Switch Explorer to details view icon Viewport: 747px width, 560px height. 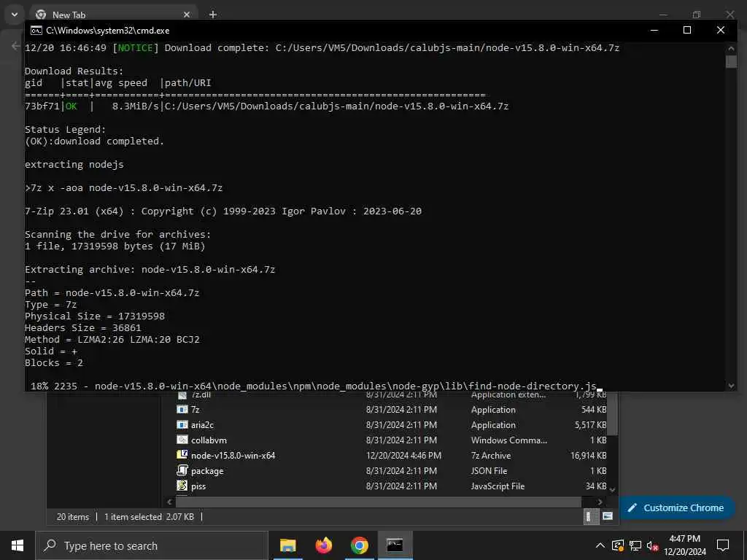[x=590, y=517]
